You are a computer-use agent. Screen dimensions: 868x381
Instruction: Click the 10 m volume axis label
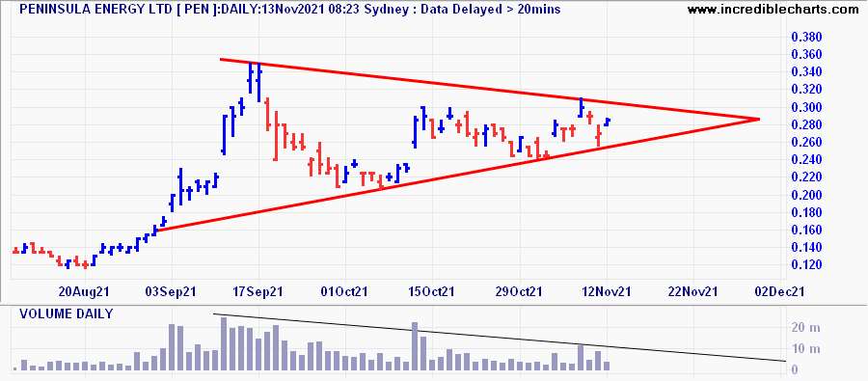(806, 349)
